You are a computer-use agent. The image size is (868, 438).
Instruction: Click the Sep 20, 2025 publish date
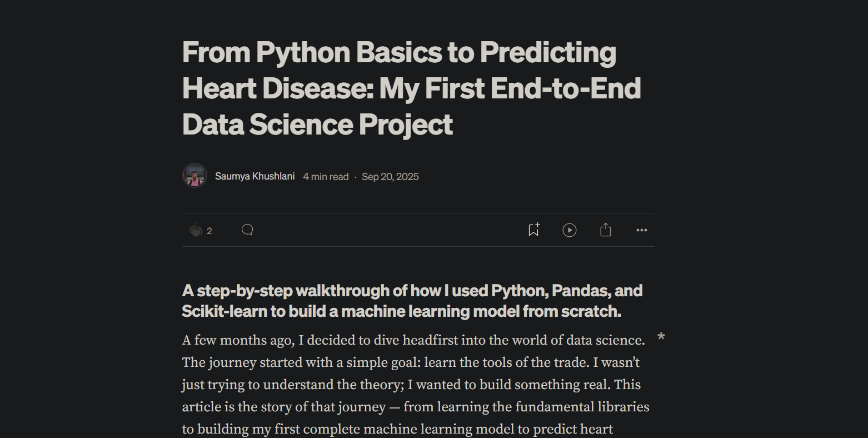coord(390,177)
